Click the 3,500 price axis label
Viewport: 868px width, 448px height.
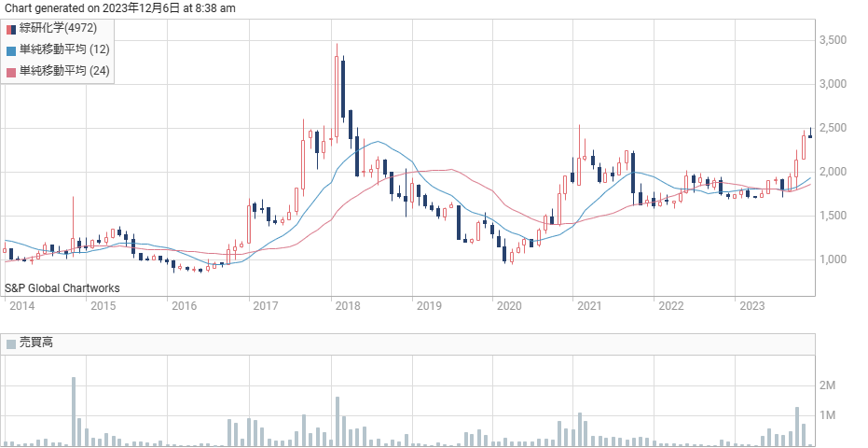coord(834,40)
